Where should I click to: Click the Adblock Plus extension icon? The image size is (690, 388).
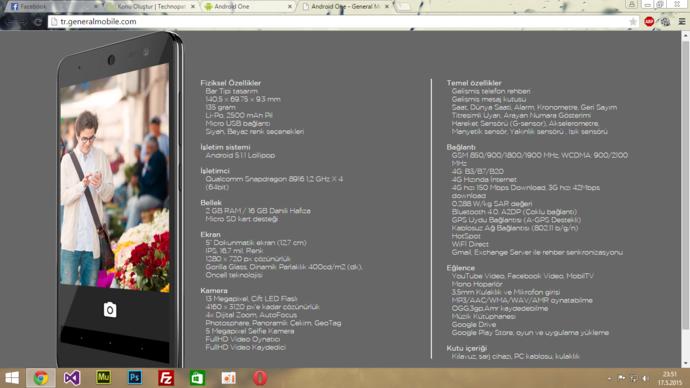click(x=649, y=22)
